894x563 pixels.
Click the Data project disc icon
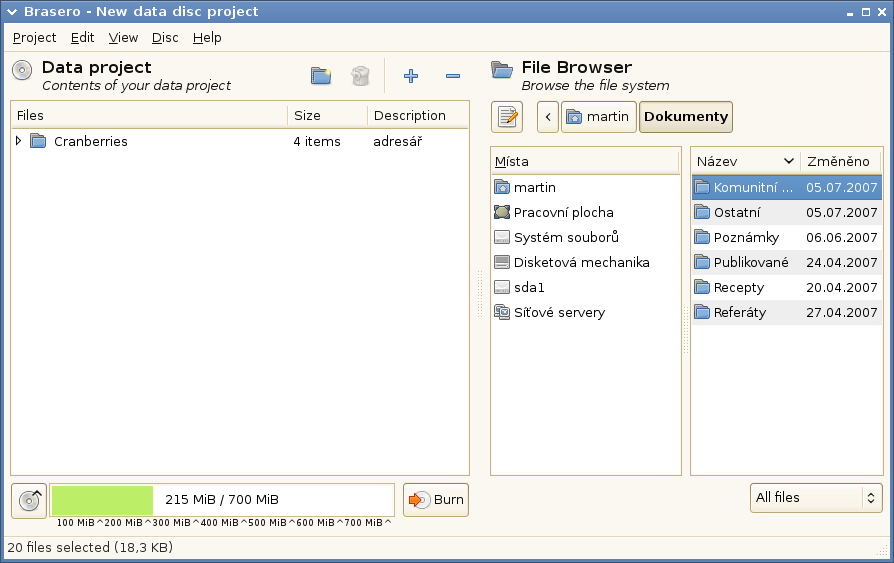coord(22,71)
